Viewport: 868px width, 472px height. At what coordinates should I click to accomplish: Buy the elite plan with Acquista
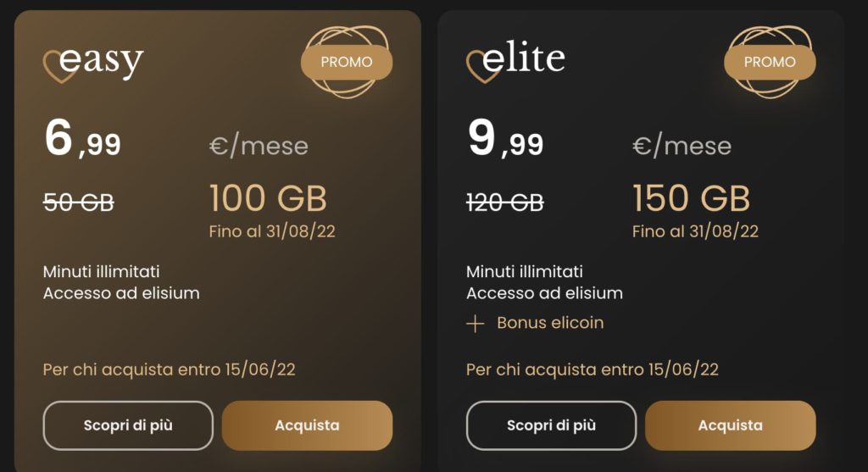730,425
